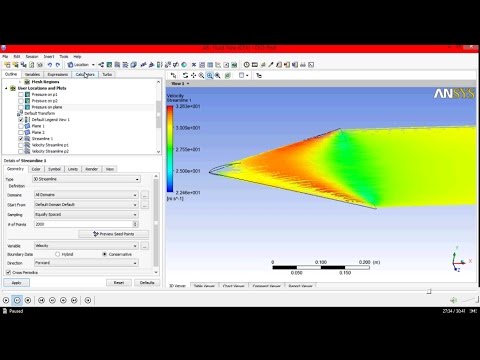
Task: Open the Variable Velocity dropdown
Action: 86,246
